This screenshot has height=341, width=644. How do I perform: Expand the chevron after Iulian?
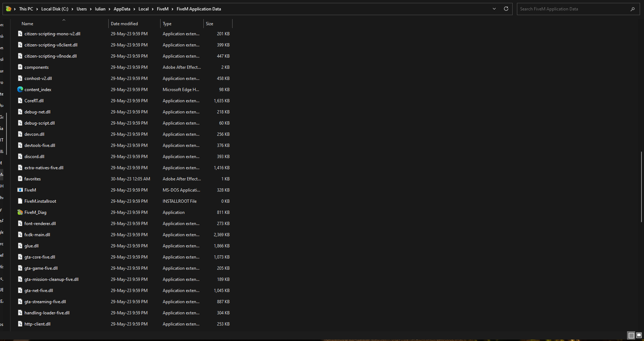(109, 9)
